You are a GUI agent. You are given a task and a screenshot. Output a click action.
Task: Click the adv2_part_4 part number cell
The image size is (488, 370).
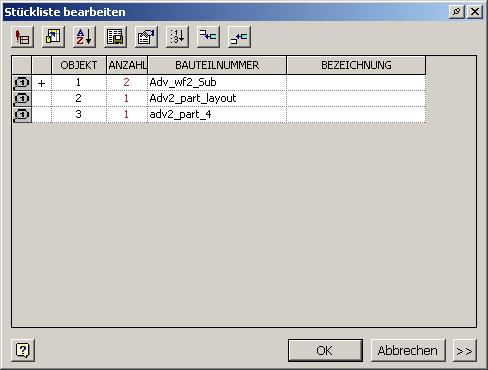tap(217, 115)
